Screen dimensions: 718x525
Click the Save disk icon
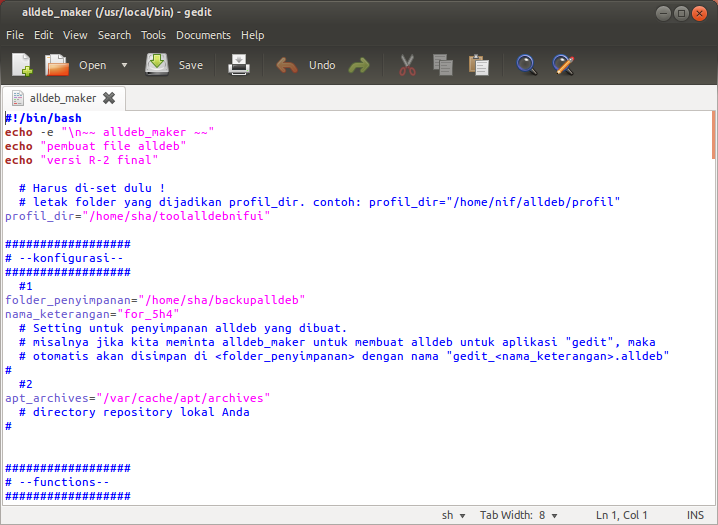click(157, 65)
